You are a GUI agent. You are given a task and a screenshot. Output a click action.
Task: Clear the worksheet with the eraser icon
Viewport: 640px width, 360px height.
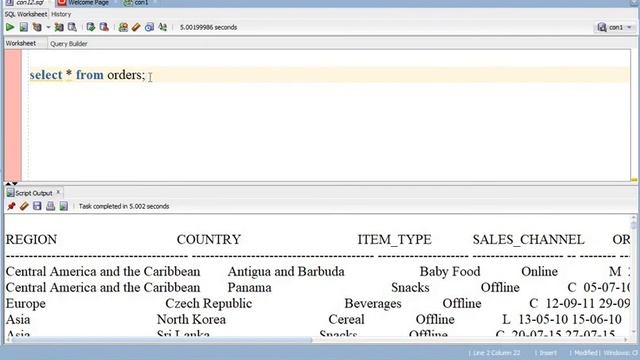136,27
